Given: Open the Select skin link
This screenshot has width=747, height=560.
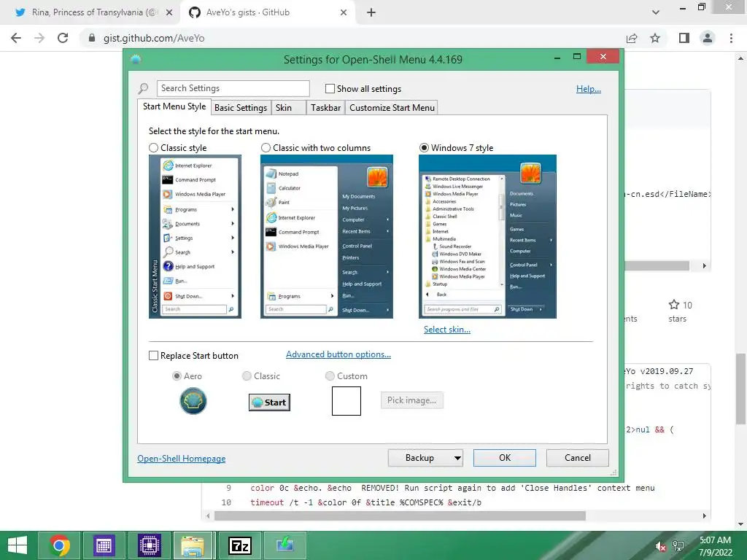Looking at the screenshot, I should tap(447, 330).
